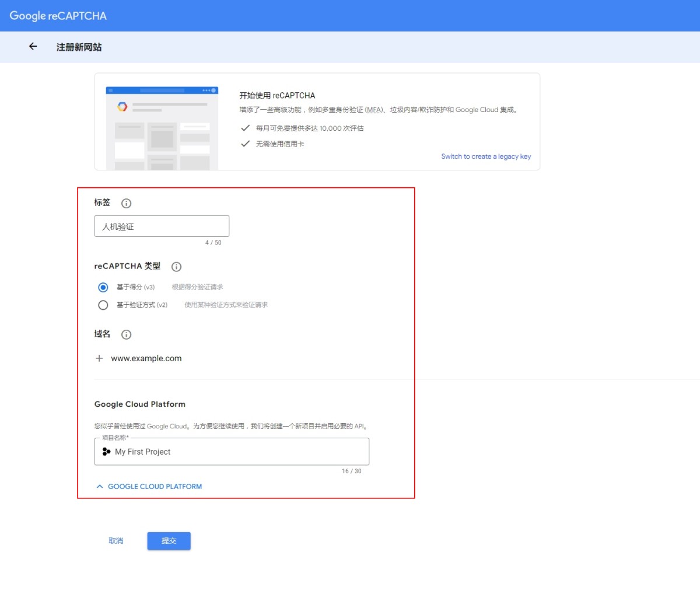
Task: Click the 4 / 50 character counter
Action: (213, 243)
